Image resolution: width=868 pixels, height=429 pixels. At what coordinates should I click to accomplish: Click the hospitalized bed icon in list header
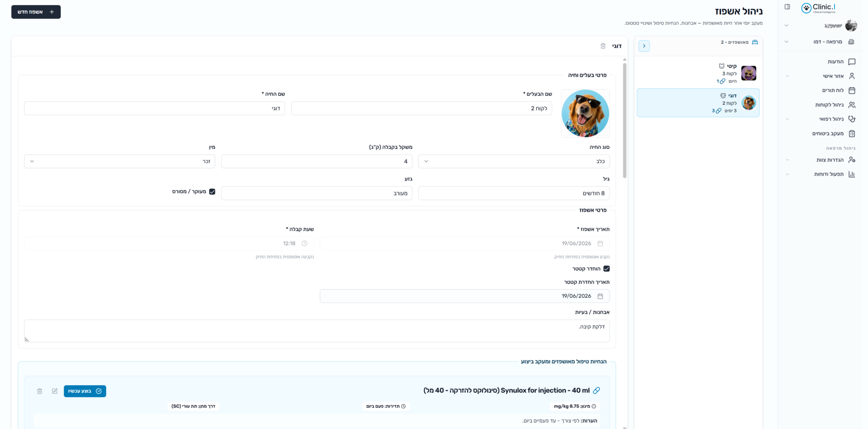pos(755,42)
